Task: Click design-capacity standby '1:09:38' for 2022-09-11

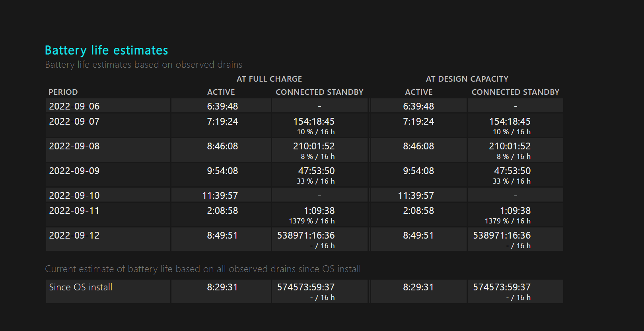Action: point(516,211)
